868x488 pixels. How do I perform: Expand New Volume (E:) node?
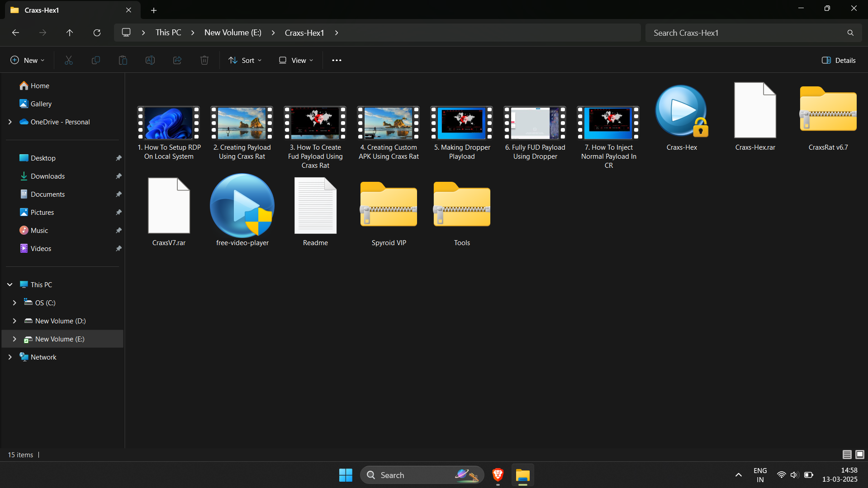[x=14, y=339]
